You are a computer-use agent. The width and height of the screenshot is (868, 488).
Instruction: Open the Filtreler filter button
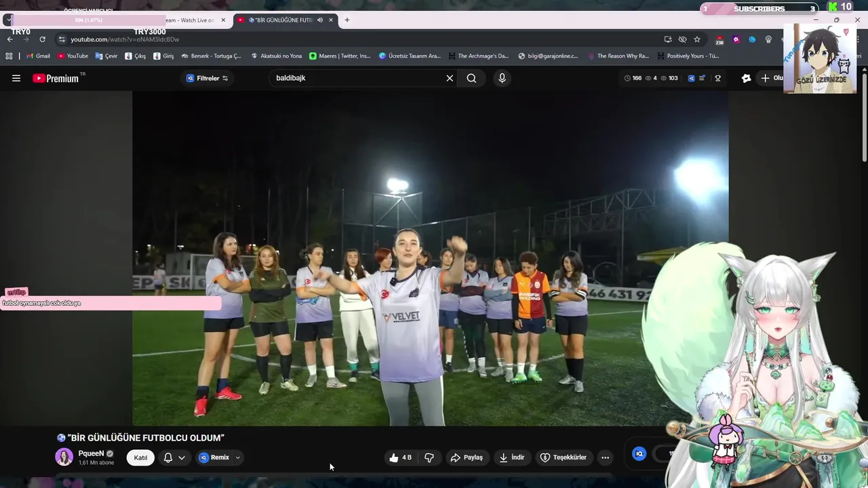pyautogui.click(x=207, y=78)
